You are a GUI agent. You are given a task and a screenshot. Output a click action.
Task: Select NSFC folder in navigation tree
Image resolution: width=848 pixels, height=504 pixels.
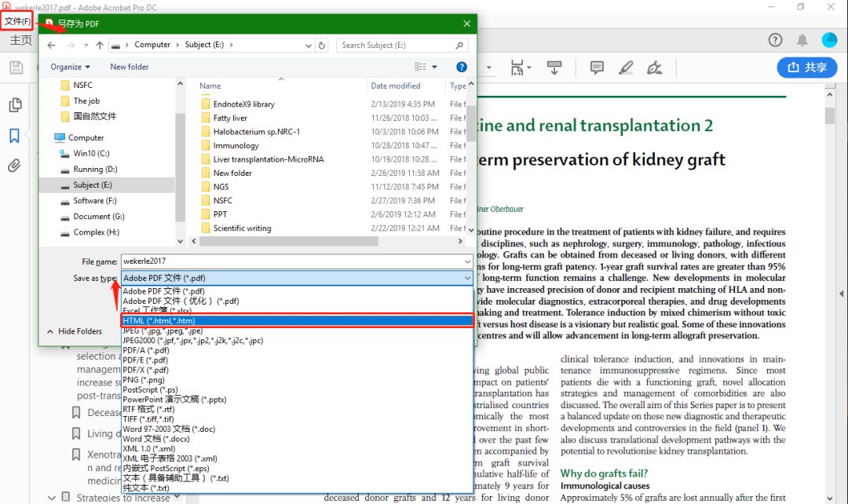[82, 86]
